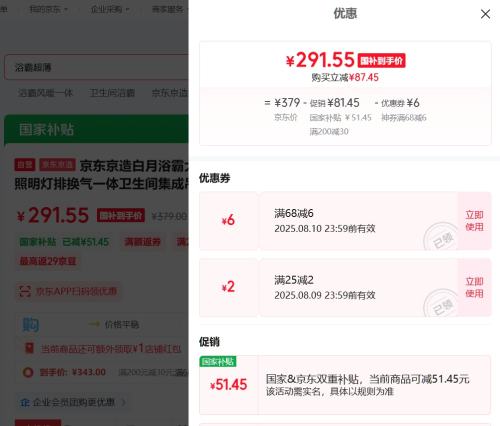Click 优惠券 ¥6 value in formula

coord(400,103)
